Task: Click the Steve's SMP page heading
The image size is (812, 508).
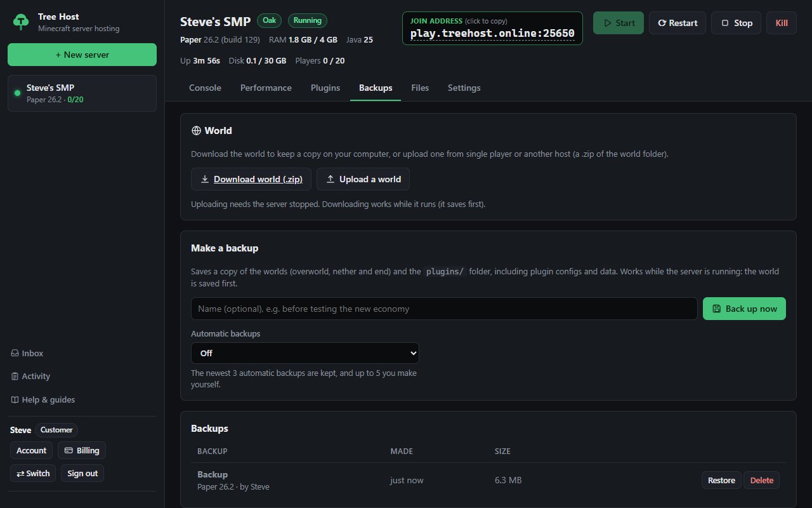Action: pos(215,21)
